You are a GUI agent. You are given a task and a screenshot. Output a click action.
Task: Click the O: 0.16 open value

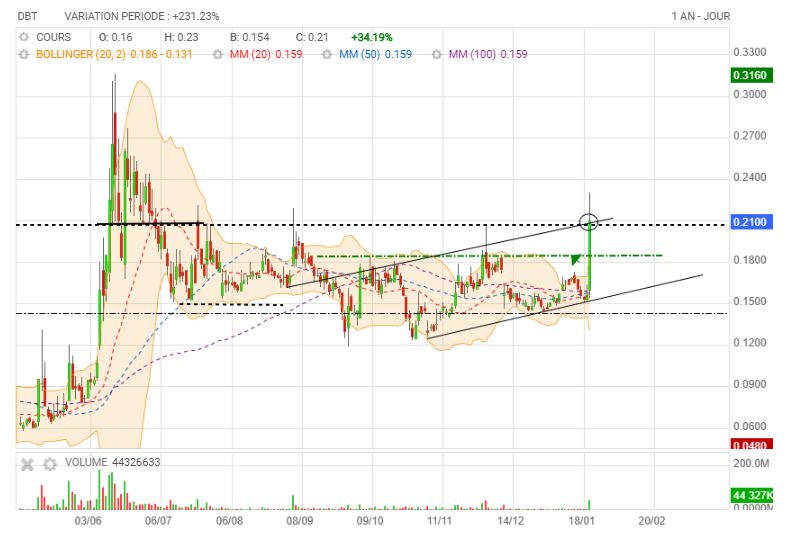tap(115, 37)
